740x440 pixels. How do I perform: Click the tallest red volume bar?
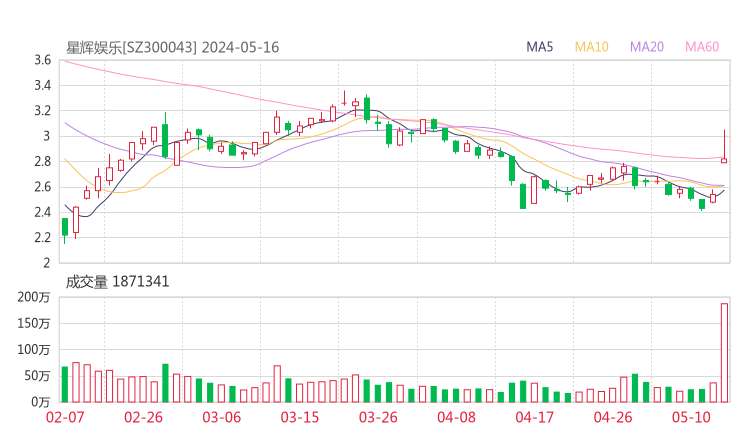(724, 353)
